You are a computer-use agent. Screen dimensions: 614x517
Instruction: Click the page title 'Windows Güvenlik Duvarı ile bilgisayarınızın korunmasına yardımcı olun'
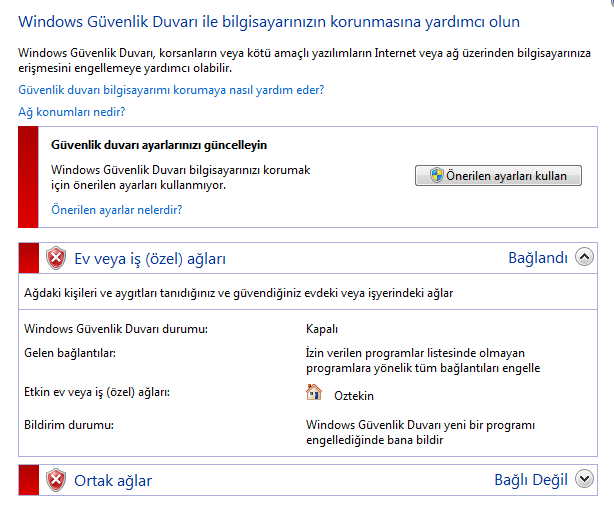269,22
